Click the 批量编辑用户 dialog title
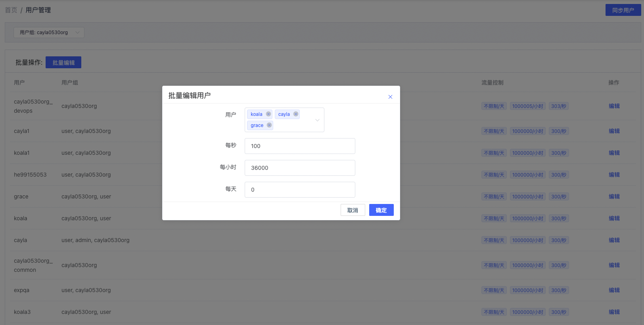644x325 pixels. pos(190,95)
